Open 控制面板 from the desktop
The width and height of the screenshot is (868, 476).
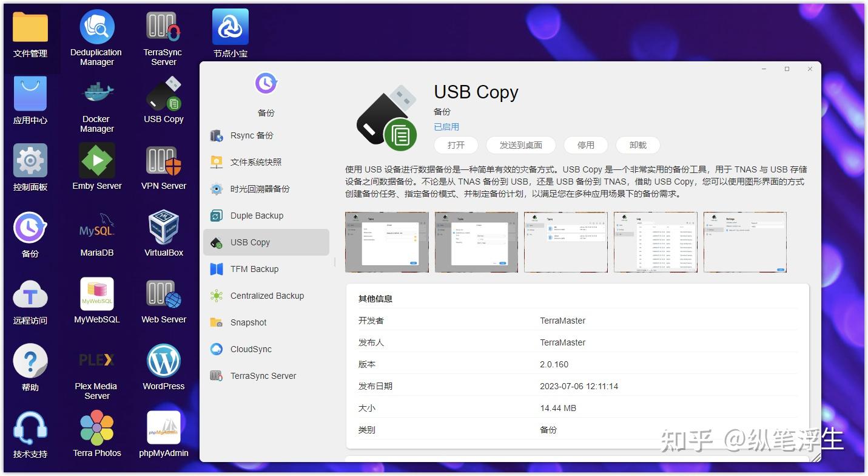coord(30,167)
